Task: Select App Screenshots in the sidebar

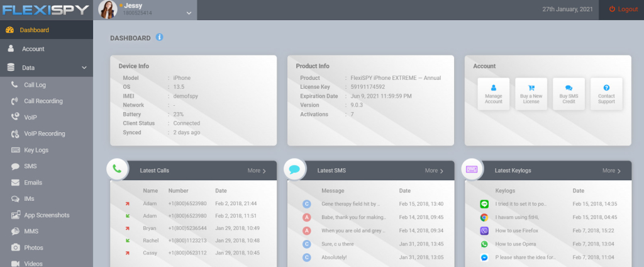Action: tap(47, 215)
